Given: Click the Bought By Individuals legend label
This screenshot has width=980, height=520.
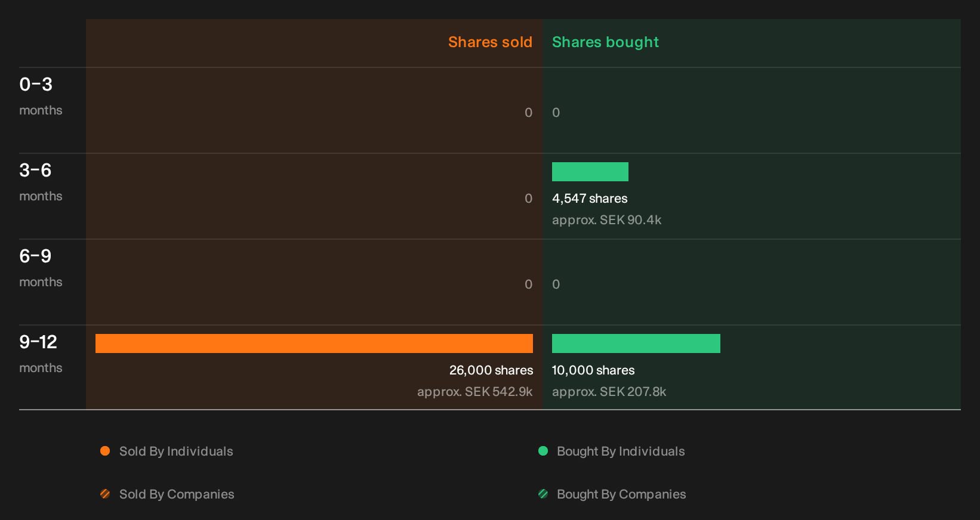Looking at the screenshot, I should pyautogui.click(x=621, y=451).
